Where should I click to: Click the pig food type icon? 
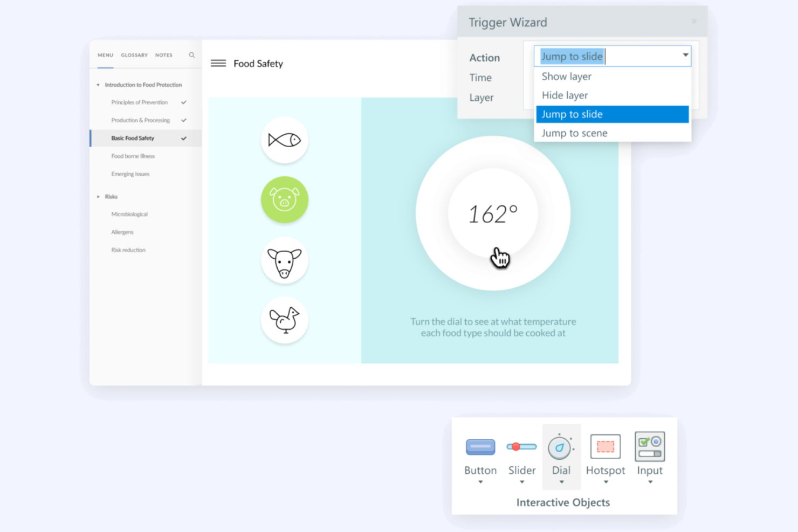284,200
